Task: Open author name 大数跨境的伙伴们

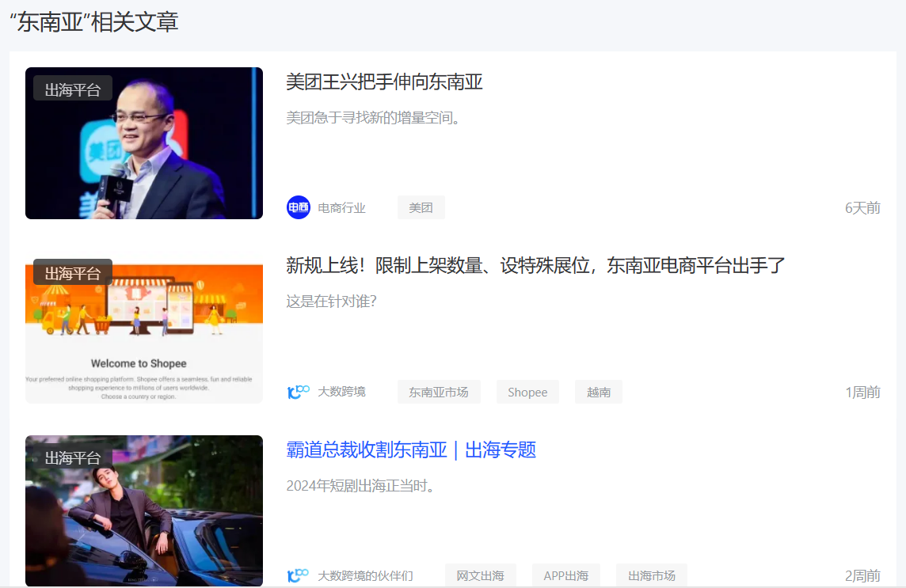Action: click(365, 576)
